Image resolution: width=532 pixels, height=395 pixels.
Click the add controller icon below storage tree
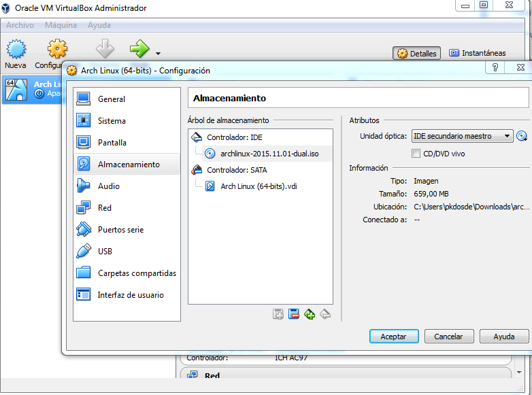[278, 313]
